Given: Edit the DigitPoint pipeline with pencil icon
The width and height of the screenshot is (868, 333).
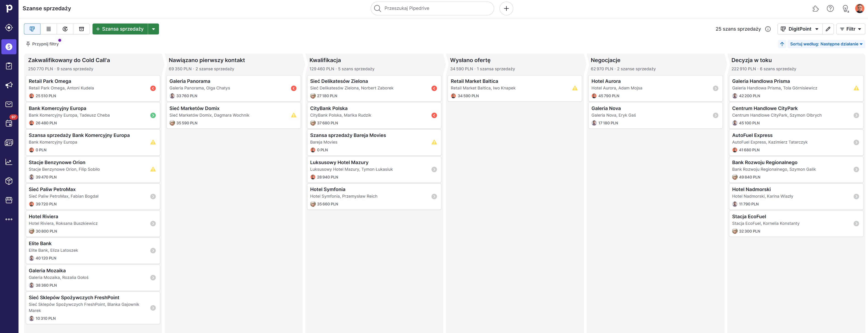Looking at the screenshot, I should [828, 29].
